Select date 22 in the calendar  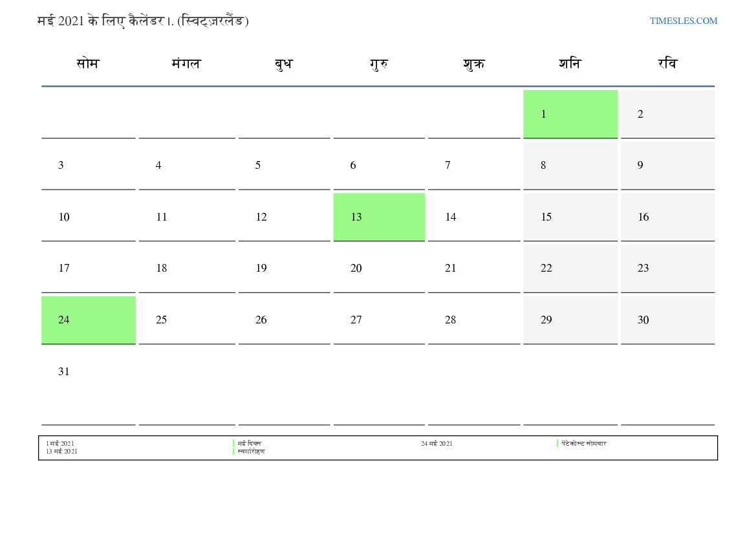coord(570,268)
